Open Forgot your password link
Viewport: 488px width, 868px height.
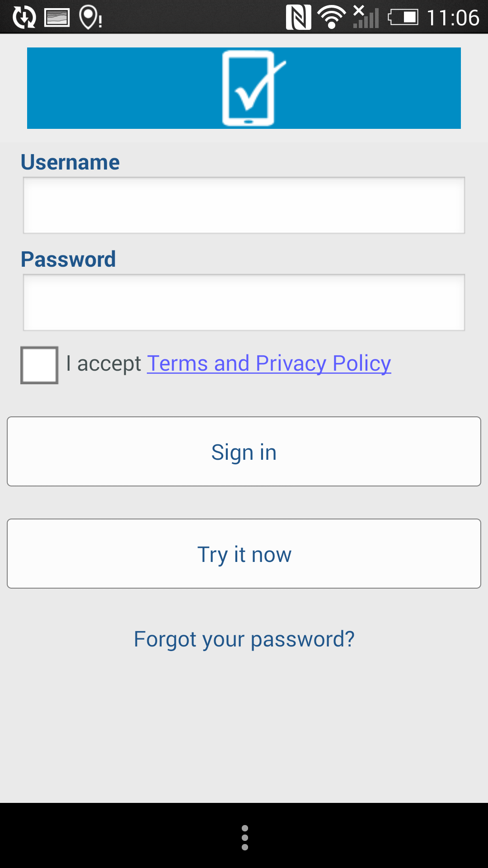(244, 639)
